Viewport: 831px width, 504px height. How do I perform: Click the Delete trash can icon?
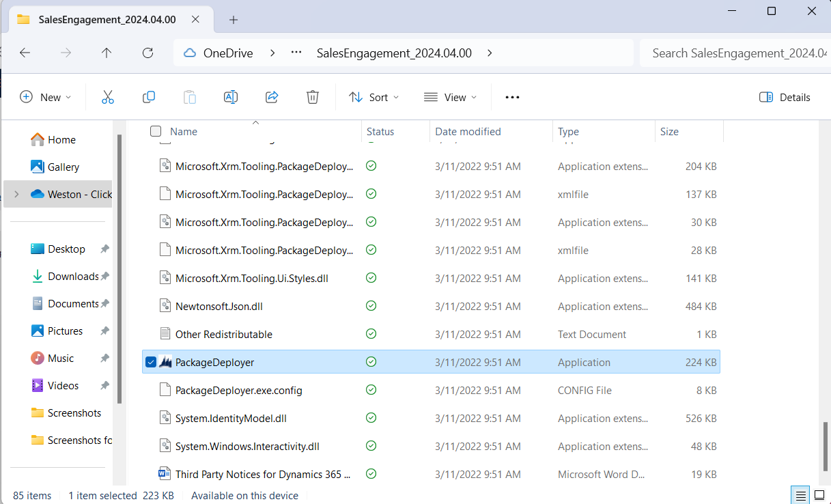(x=313, y=97)
